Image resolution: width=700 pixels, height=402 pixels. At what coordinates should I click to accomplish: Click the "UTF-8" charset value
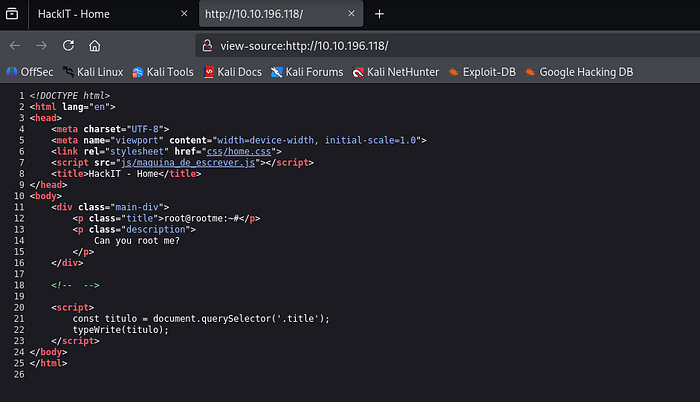[145, 129]
